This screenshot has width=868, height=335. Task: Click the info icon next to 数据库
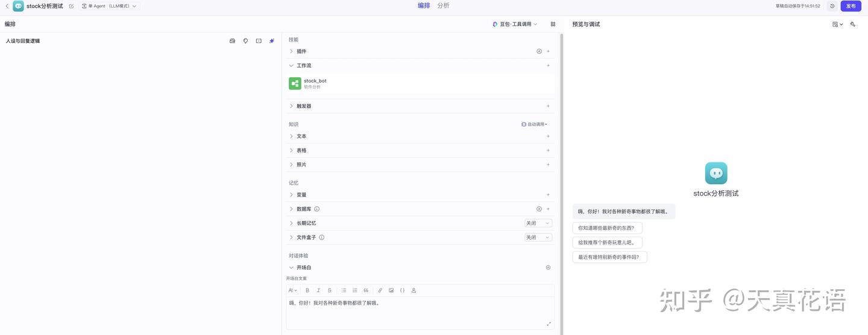tap(317, 209)
